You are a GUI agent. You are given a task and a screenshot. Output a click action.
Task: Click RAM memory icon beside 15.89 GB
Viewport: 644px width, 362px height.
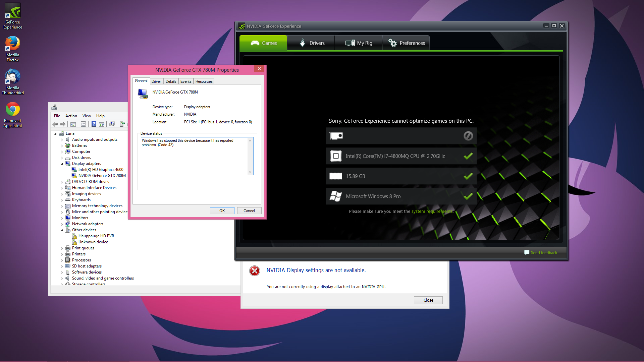click(336, 176)
